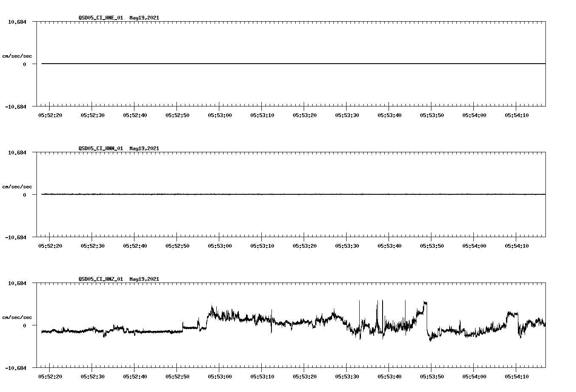This screenshot has height=392, width=576.
Task: Click the May19,2021 date on the bottom plot
Action: coord(144,279)
